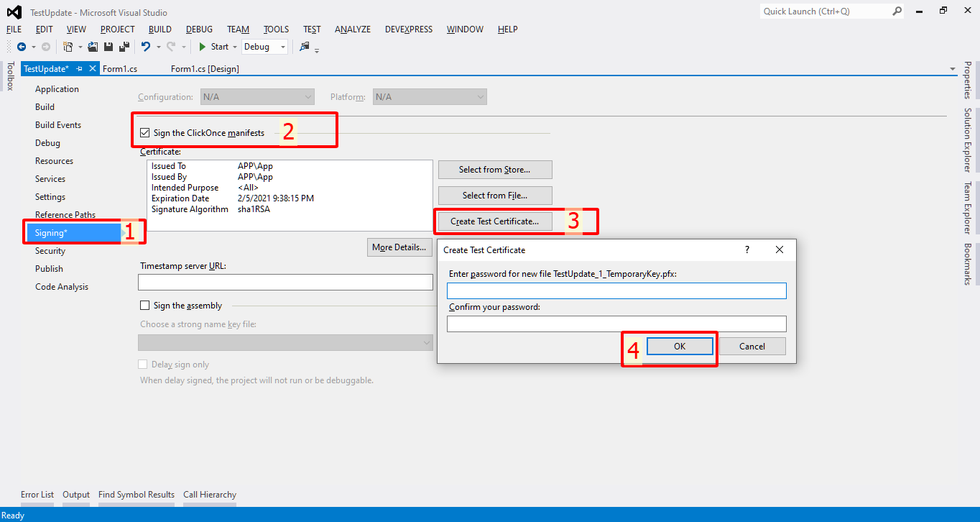Click the Undo arrow icon
The width and height of the screenshot is (980, 522).
[146, 47]
